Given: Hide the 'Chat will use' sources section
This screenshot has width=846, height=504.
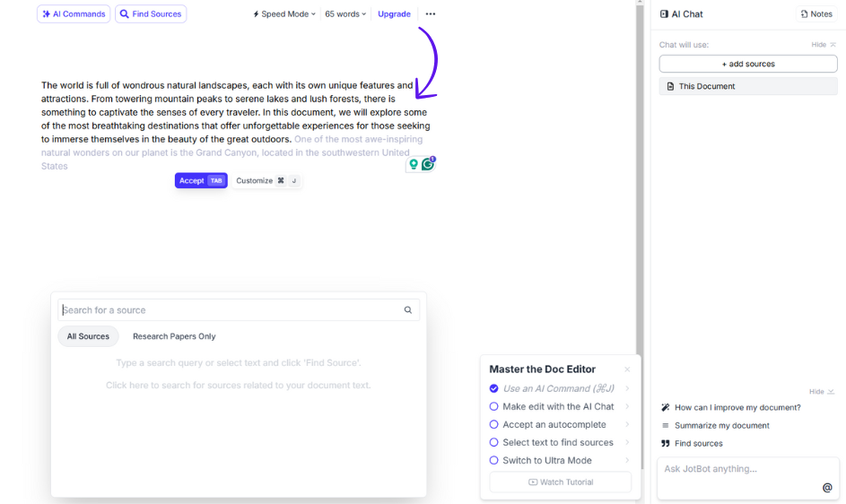Looking at the screenshot, I should (824, 45).
